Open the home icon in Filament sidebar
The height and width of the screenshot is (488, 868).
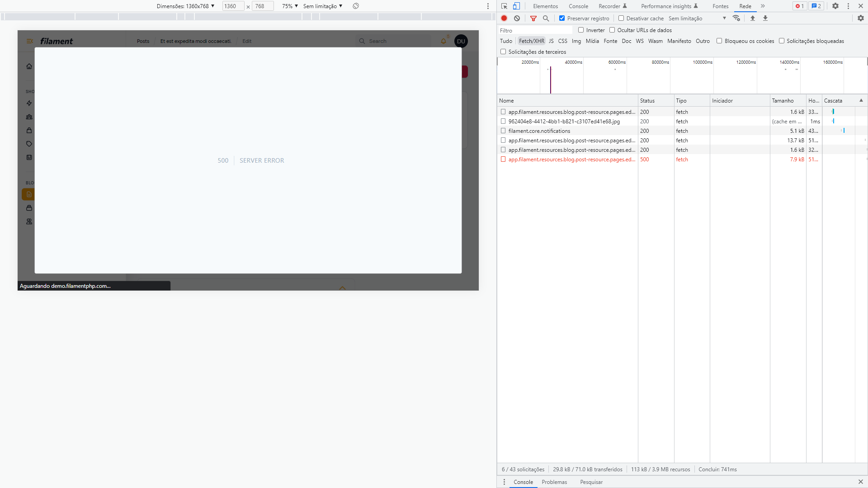[29, 66]
